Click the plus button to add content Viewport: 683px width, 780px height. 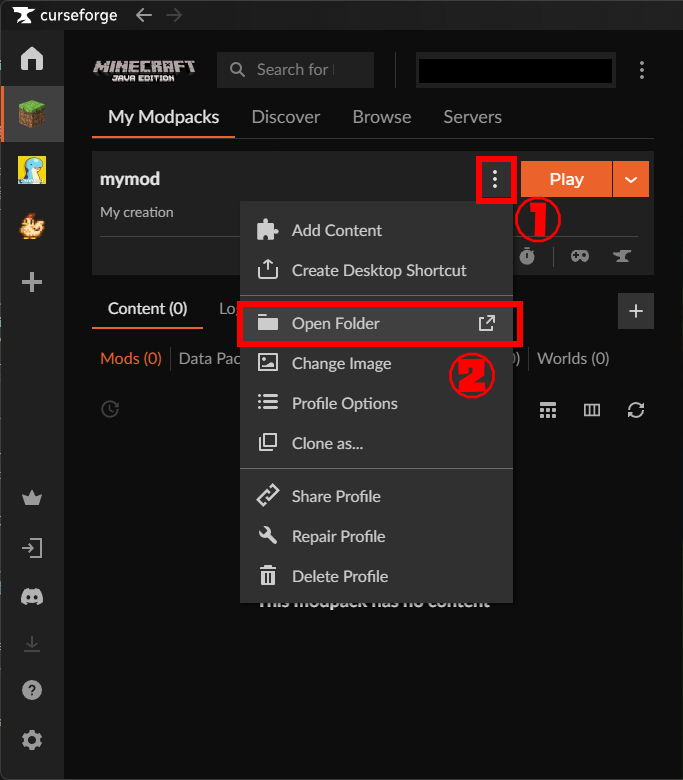point(636,311)
